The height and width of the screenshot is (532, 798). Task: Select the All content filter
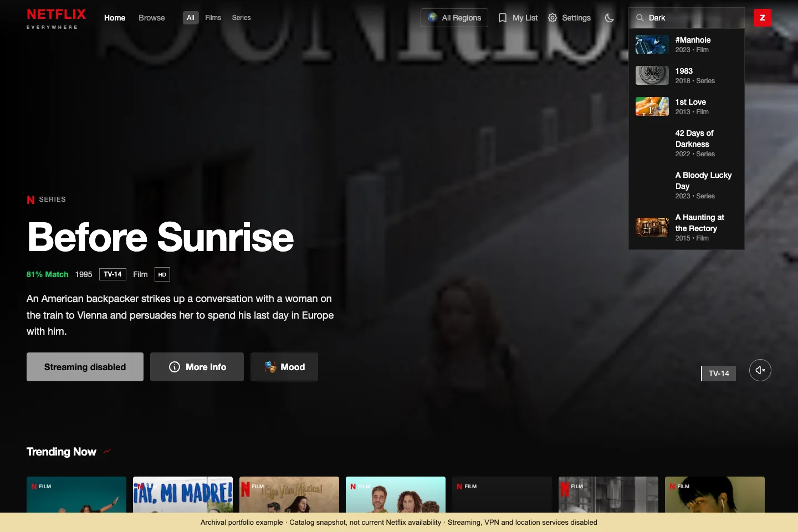(191, 18)
